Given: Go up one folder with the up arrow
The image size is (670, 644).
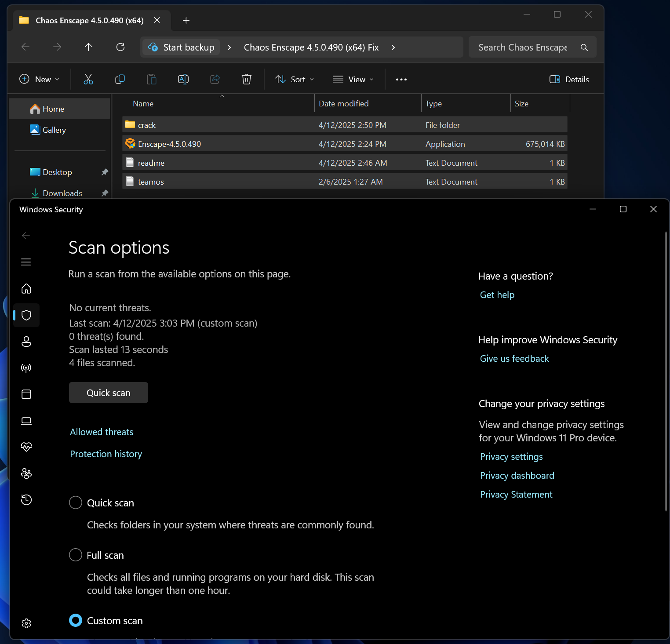Looking at the screenshot, I should click(x=88, y=47).
